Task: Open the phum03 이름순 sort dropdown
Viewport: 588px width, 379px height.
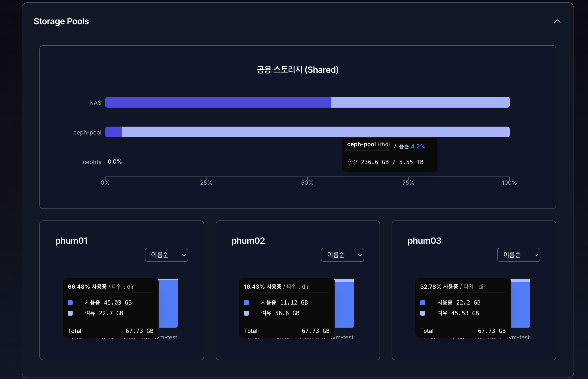Action: pyautogui.click(x=519, y=255)
